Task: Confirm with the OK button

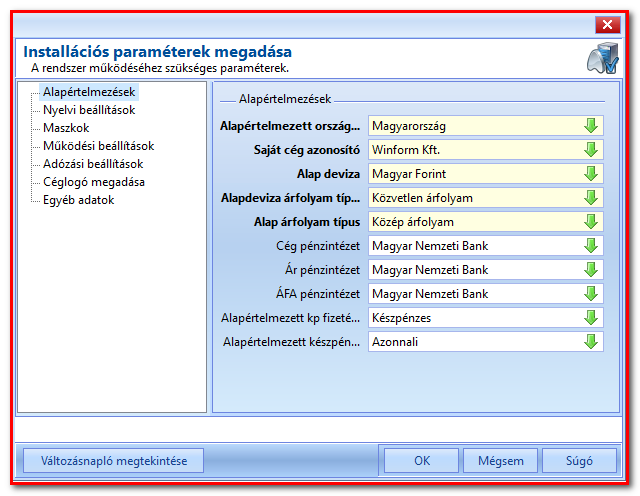Action: tap(422, 460)
